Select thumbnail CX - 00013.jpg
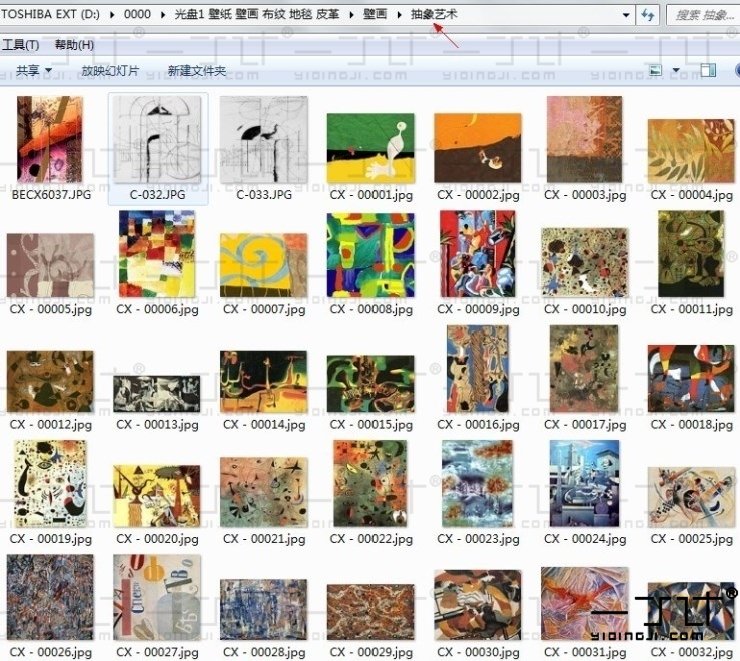 (157, 394)
